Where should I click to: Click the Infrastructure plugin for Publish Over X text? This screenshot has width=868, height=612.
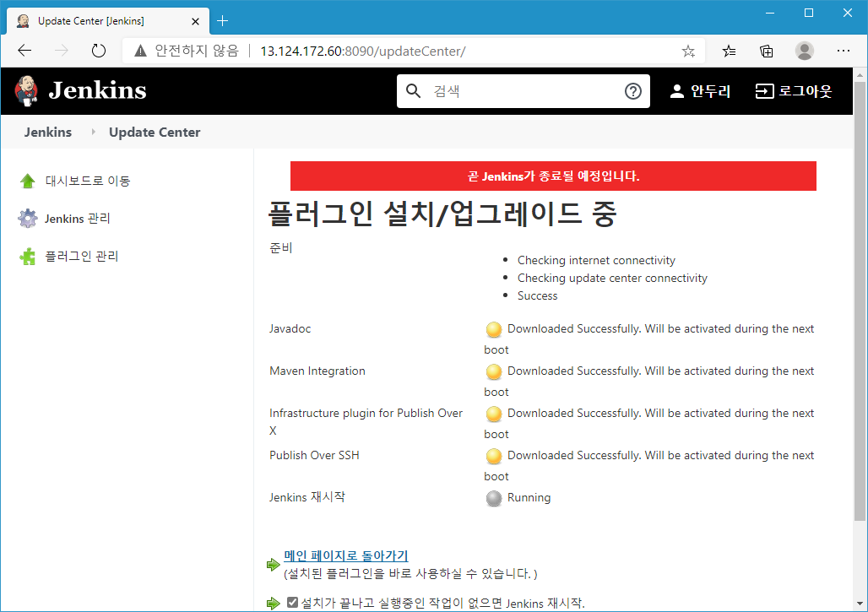click(x=366, y=422)
